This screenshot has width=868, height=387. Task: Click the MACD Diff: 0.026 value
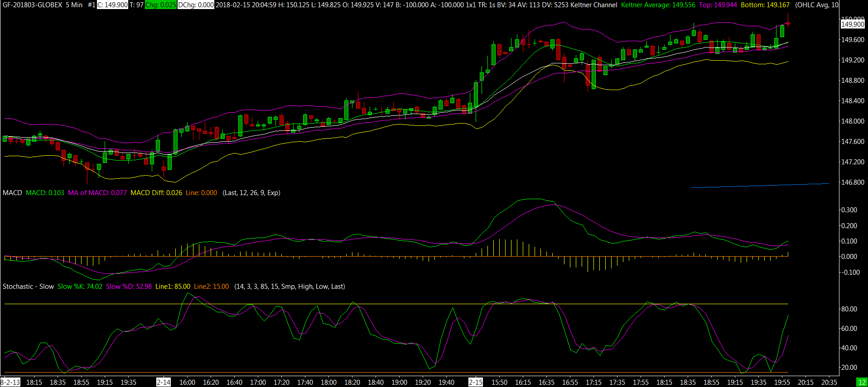tap(156, 193)
